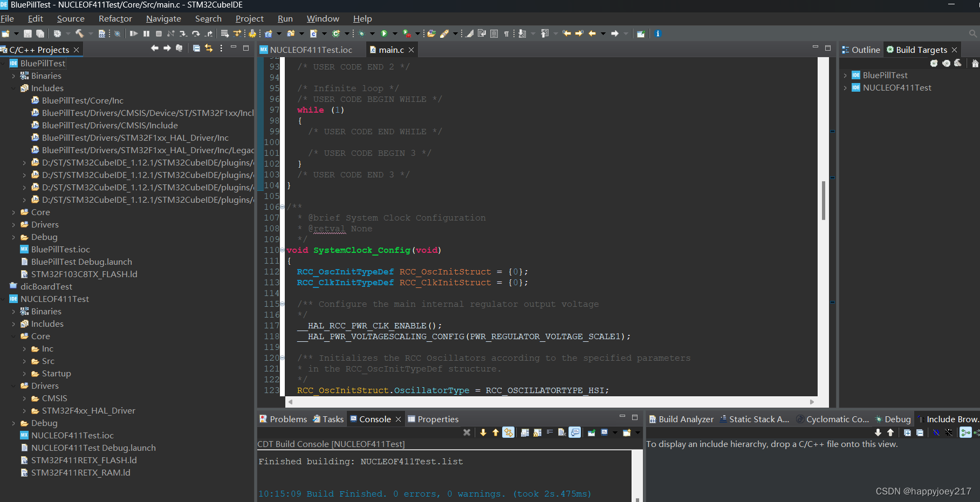Click next down arrow in Include Browser
The width and height of the screenshot is (980, 502).
(878, 432)
